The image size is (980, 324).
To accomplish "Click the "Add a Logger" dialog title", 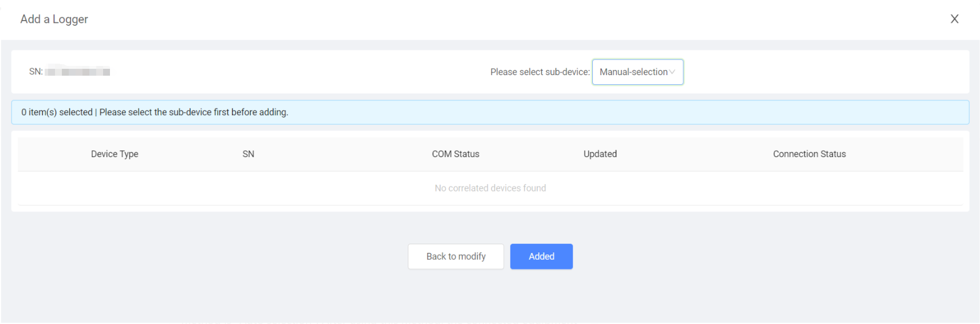I will (54, 19).
